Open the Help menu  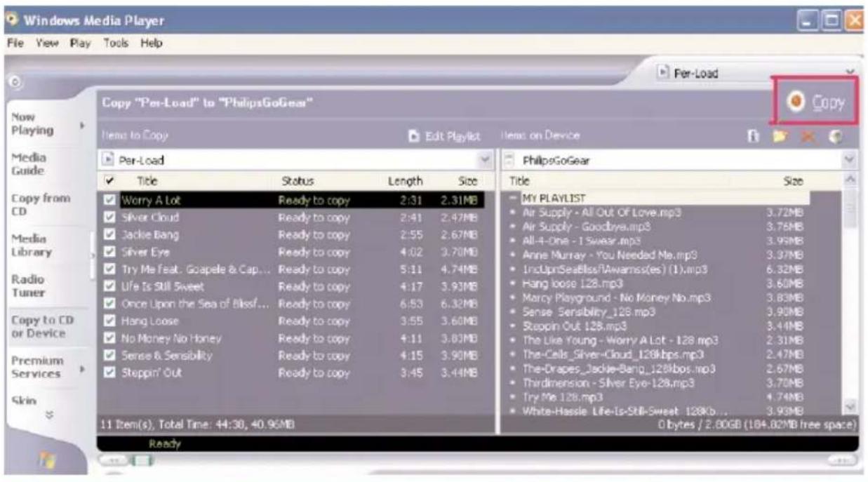151,43
